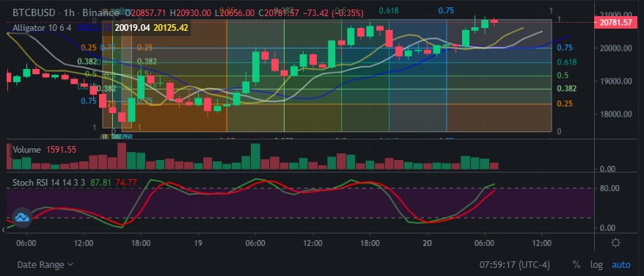644x276 pixels.
Task: Click the small left arrow at pane edge
Action: point(3,230)
